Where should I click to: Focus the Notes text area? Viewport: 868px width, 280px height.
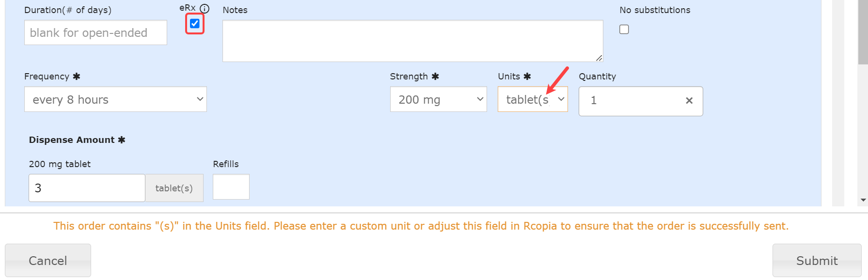point(412,41)
